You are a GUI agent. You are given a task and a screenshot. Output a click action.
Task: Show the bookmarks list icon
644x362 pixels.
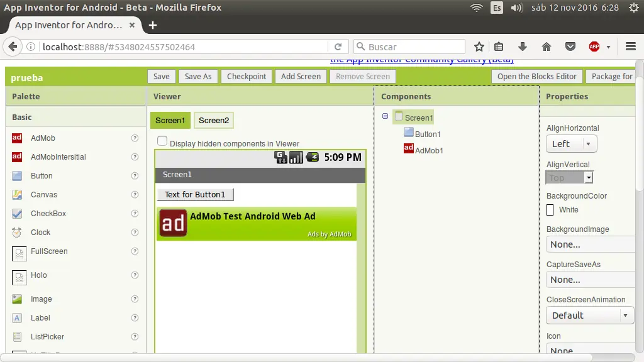point(499,47)
